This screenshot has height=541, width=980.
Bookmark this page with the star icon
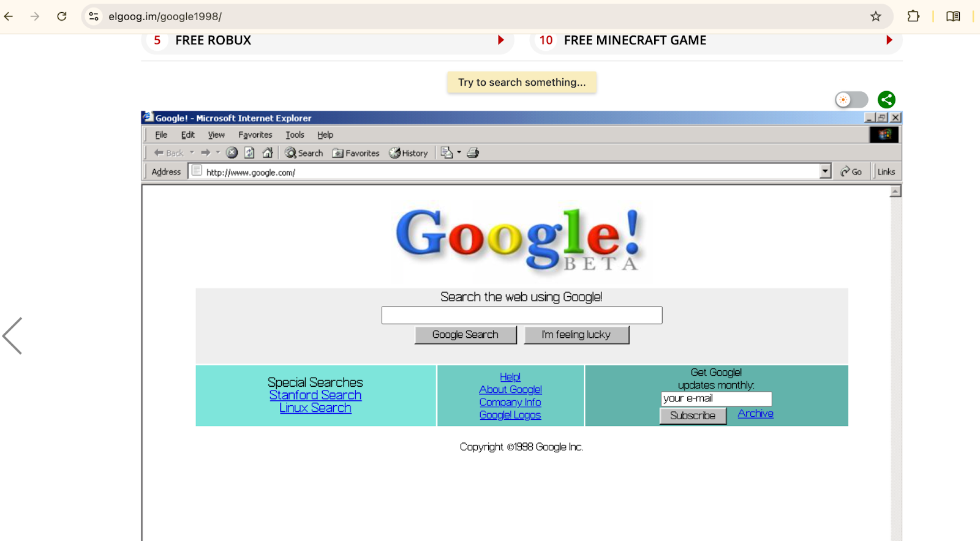876,17
